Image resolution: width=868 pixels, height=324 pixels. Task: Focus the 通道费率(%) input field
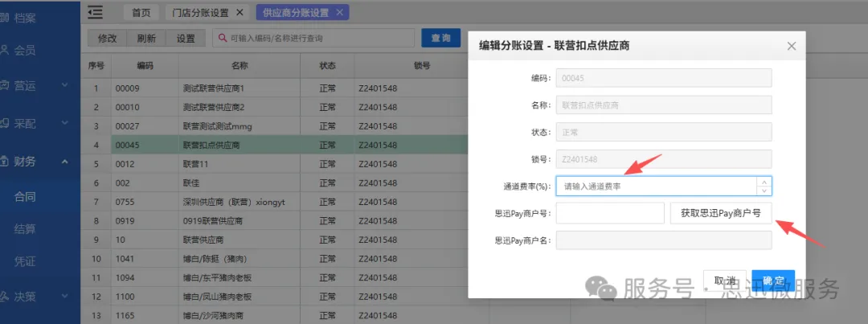pyautogui.click(x=657, y=186)
